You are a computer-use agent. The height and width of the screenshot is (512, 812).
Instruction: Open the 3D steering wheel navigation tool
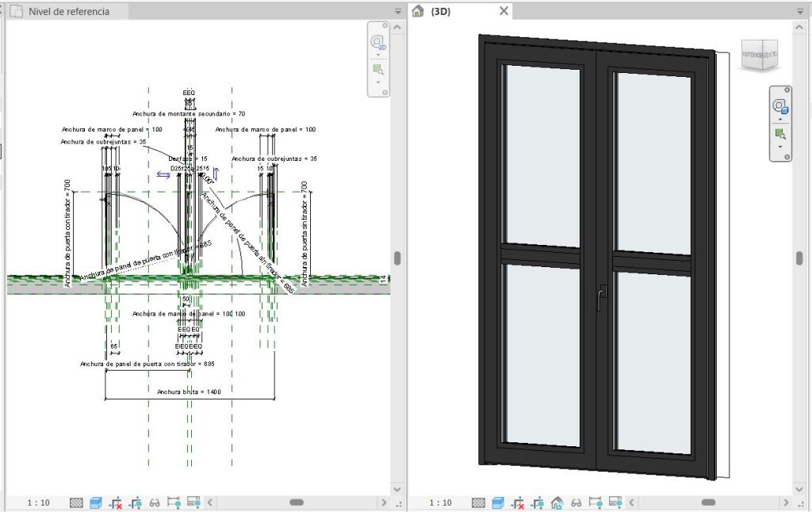point(780,106)
